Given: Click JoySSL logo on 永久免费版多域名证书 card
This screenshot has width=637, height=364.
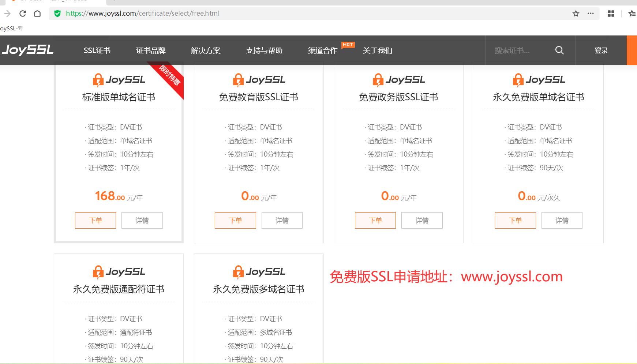Looking at the screenshot, I should pyautogui.click(x=259, y=272).
